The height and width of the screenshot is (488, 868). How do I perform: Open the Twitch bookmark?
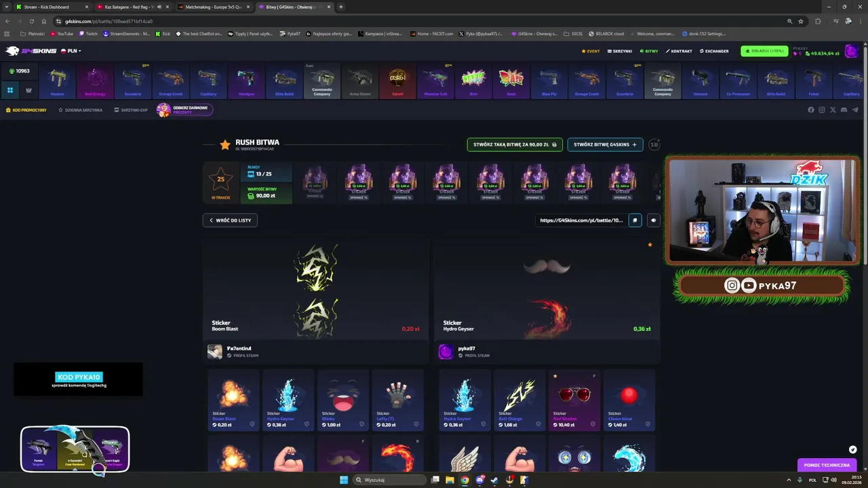(88, 33)
